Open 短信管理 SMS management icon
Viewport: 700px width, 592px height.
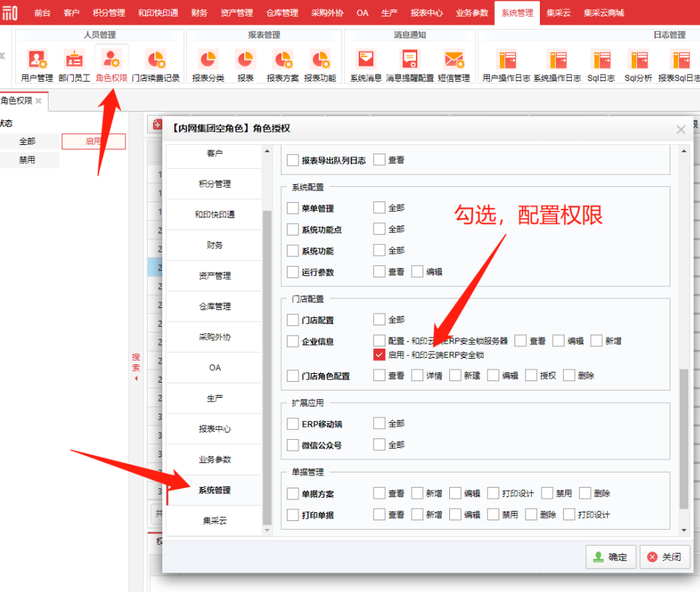[454, 64]
